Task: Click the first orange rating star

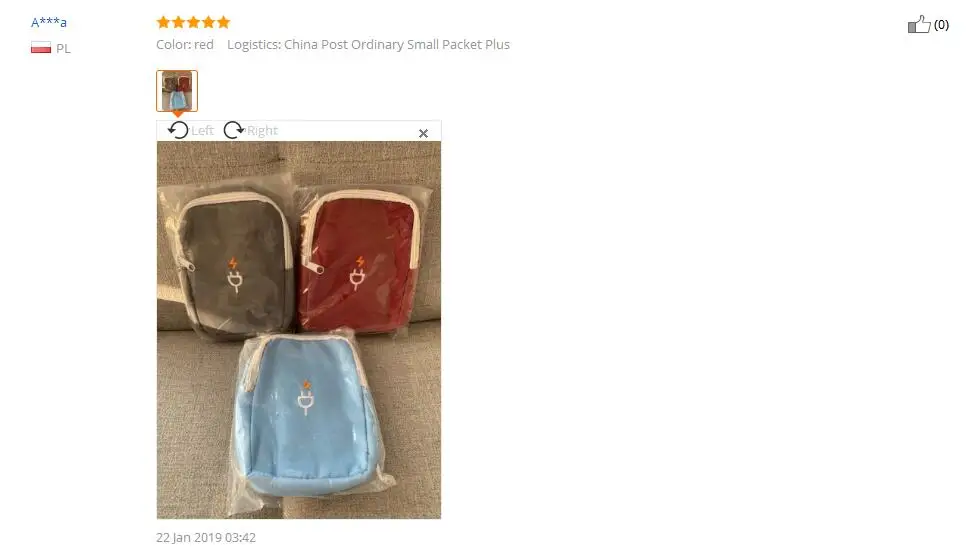Action: (163, 22)
